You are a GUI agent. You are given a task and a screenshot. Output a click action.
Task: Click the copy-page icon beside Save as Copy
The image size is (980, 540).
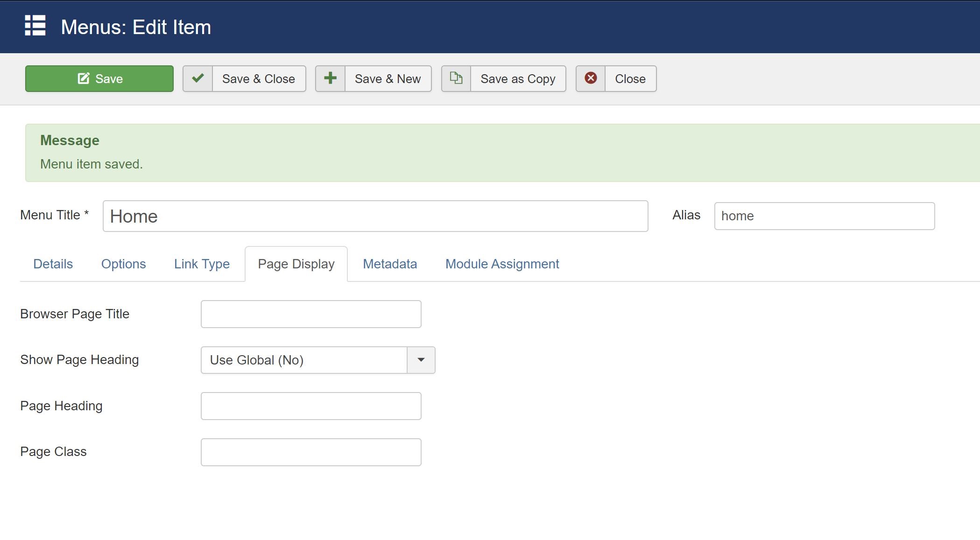tap(456, 78)
